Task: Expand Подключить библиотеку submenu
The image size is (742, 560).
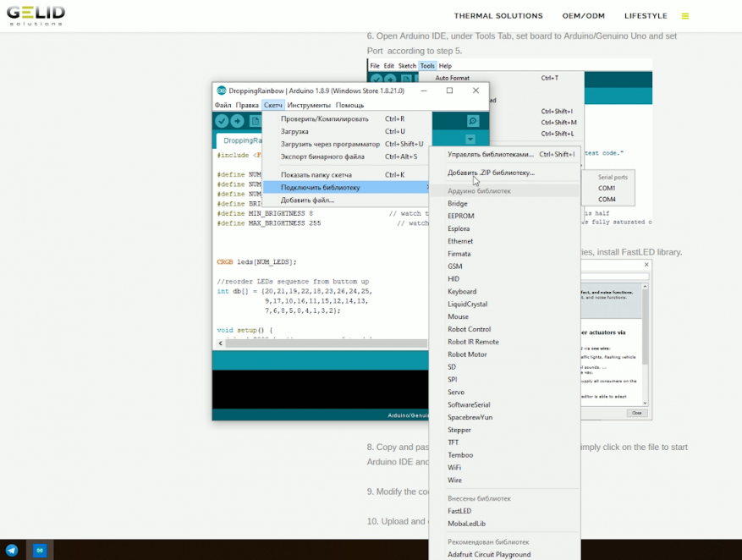Action: pyautogui.click(x=348, y=187)
